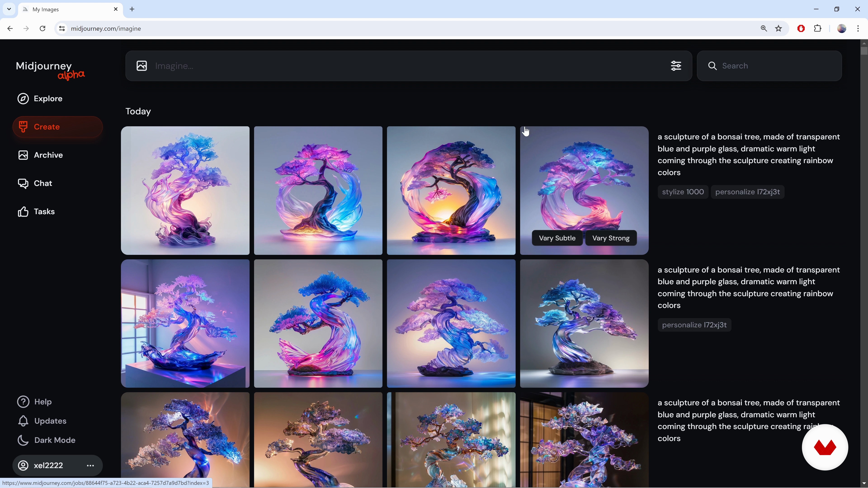The height and width of the screenshot is (488, 868).
Task: Click the address bar URL
Action: [x=106, y=29]
